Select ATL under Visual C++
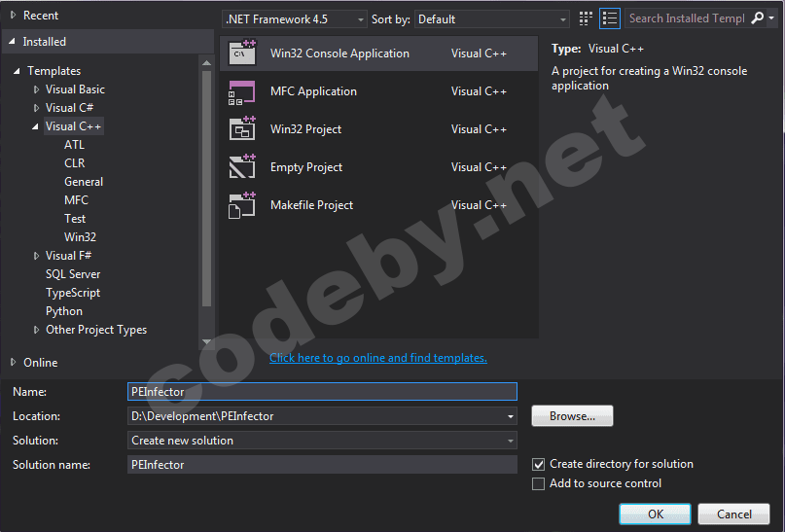Viewport: 785px width, 532px height. point(74,145)
